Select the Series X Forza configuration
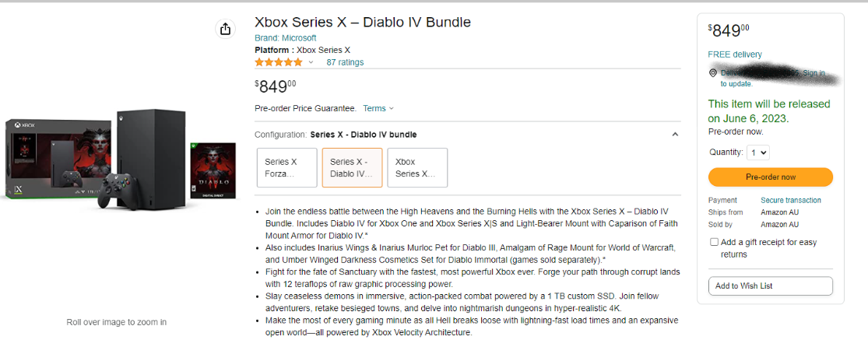Screen dimensions: 868x340 point(286,167)
